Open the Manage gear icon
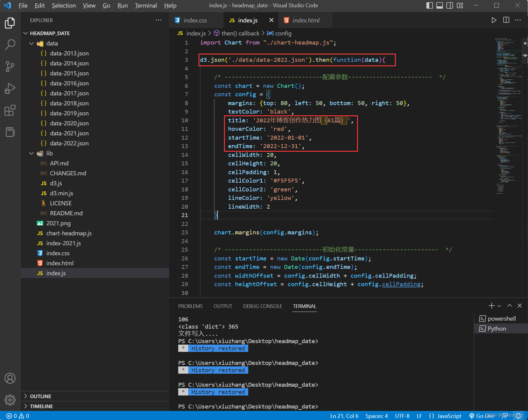This screenshot has height=420, width=528. click(x=10, y=400)
